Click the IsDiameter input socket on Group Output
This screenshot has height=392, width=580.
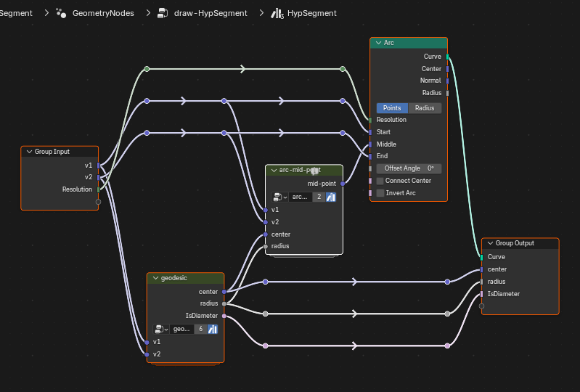481,294
